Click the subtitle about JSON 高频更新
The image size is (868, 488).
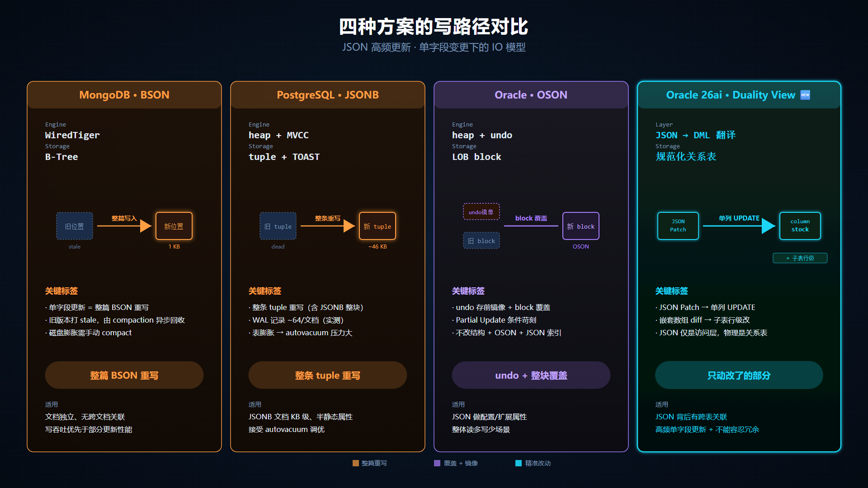(434, 47)
